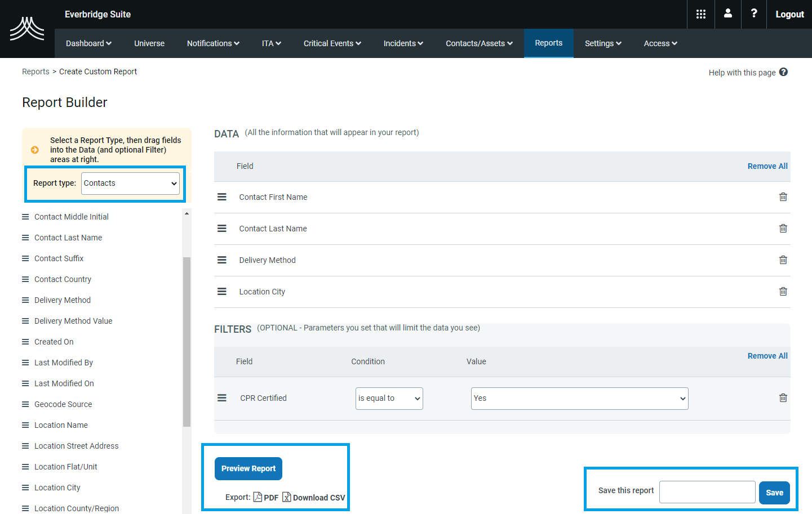Screen dimensions: 812x514
Task: Open the Yes value dropdown
Action: point(580,399)
